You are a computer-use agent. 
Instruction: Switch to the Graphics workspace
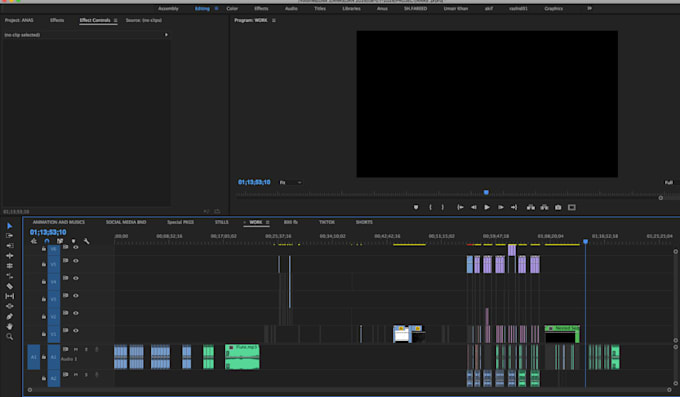[554, 9]
